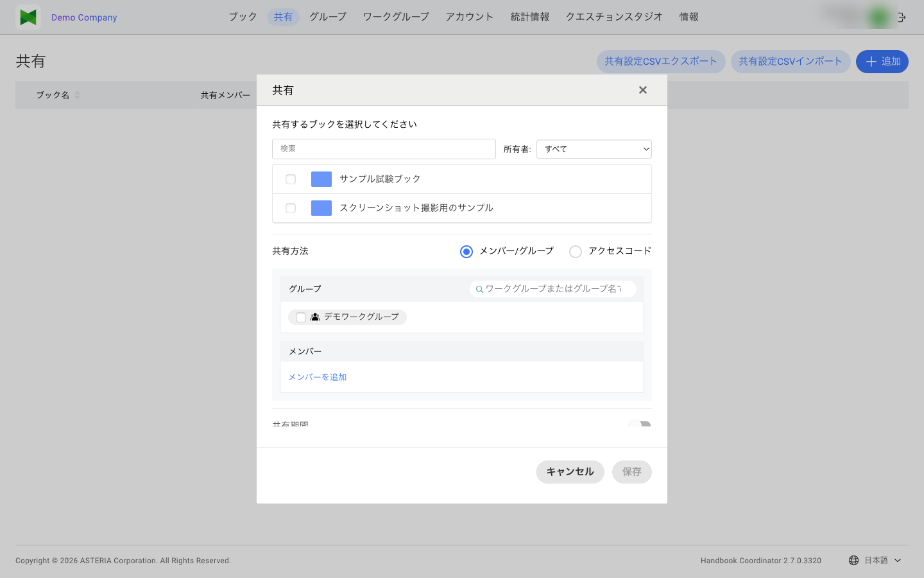Click the people icon of デモワークグループ
924x578 pixels.
click(315, 317)
